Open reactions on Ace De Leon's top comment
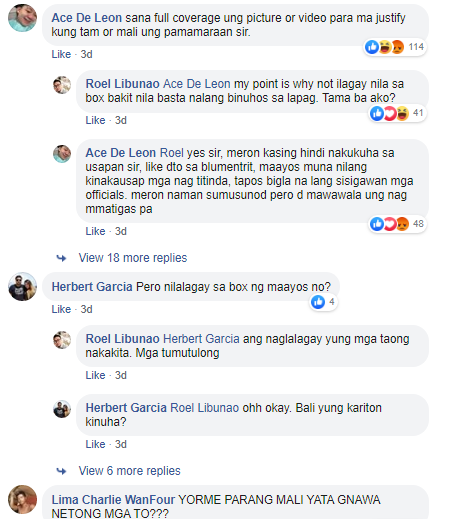The image size is (455, 519). pos(394,47)
